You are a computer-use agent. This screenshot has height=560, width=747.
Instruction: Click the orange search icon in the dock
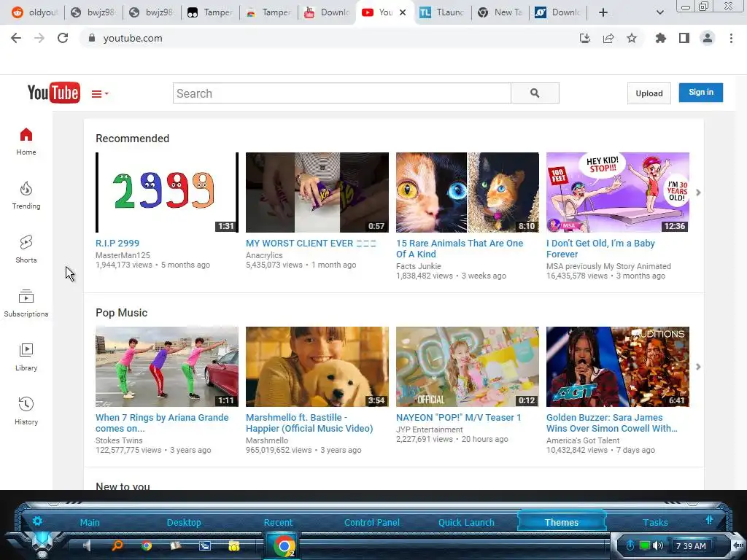point(117,545)
